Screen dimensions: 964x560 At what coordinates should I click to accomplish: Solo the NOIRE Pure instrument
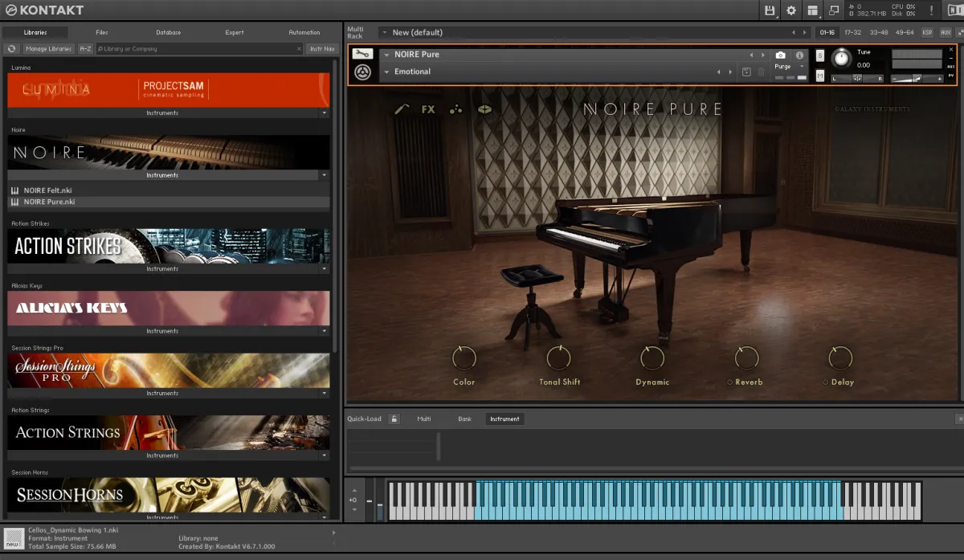[820, 55]
